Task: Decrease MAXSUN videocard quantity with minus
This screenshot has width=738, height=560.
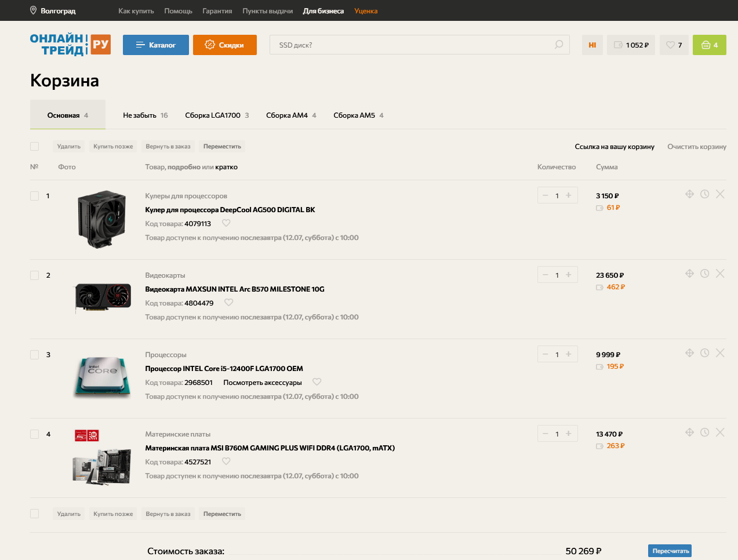Action: (x=546, y=275)
